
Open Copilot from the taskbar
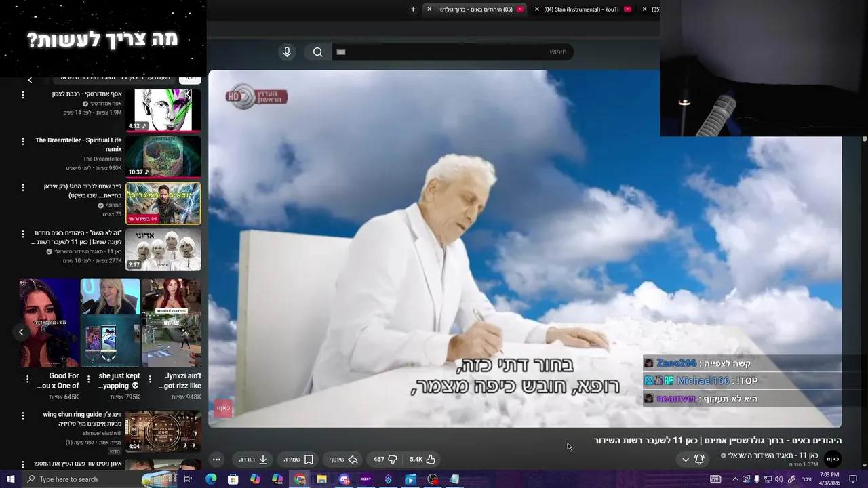tap(255, 479)
